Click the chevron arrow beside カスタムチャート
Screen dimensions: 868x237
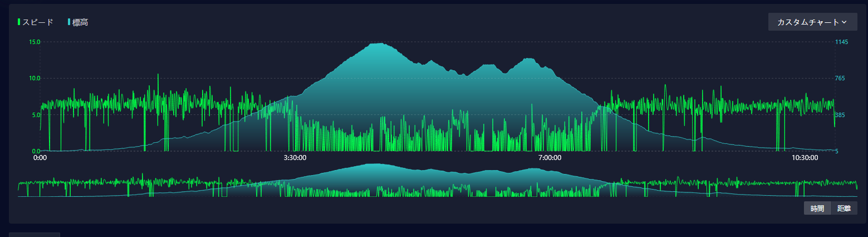(x=844, y=22)
